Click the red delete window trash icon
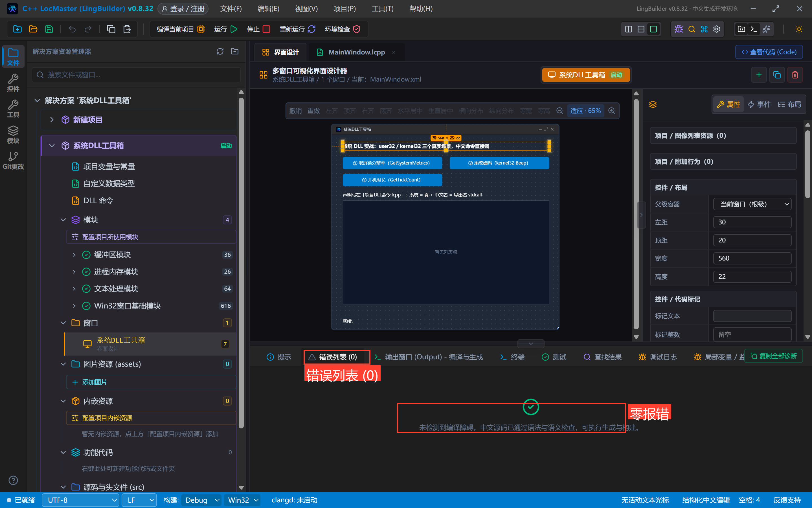The image size is (812, 508). pos(795,75)
